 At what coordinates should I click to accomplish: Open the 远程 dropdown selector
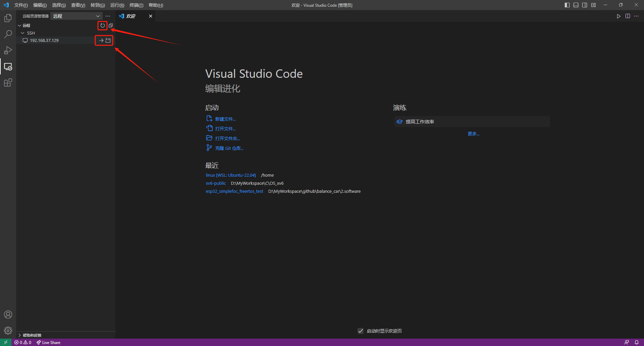coord(76,16)
